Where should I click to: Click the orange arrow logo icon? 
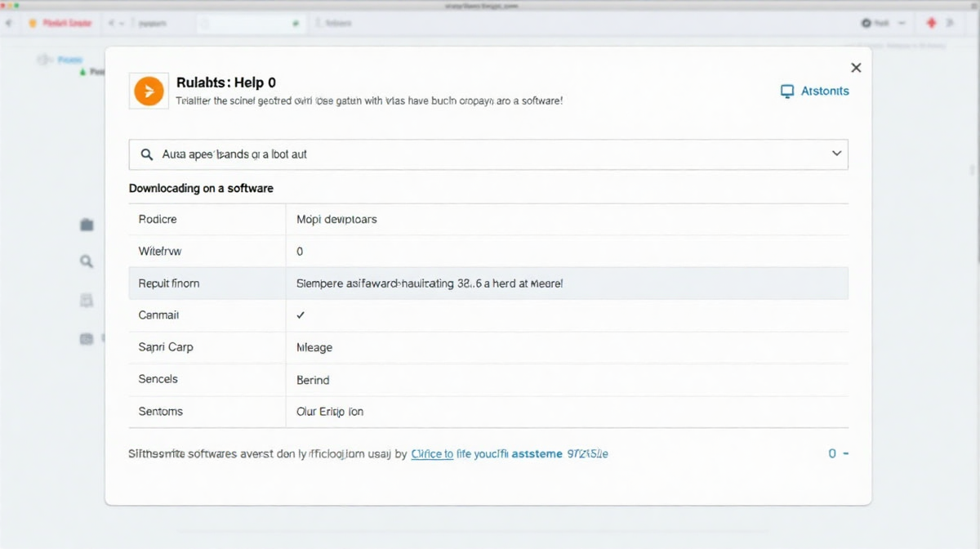pyautogui.click(x=149, y=91)
